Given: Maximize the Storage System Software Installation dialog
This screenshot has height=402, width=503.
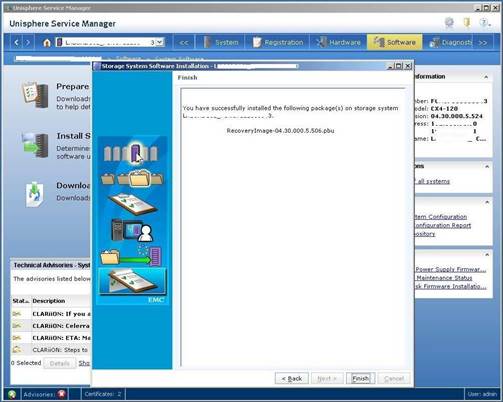Looking at the screenshot, I should (399, 66).
